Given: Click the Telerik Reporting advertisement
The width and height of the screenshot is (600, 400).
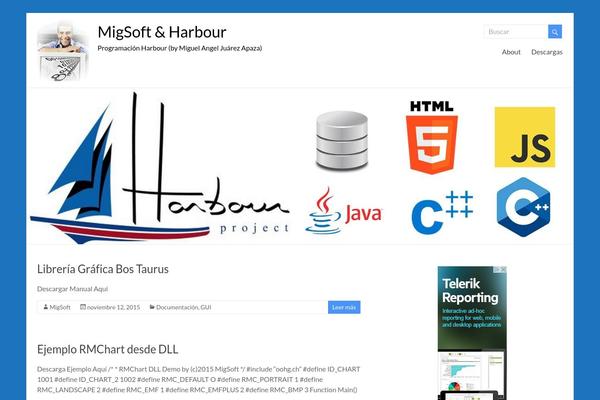Looking at the screenshot, I should point(472,333).
